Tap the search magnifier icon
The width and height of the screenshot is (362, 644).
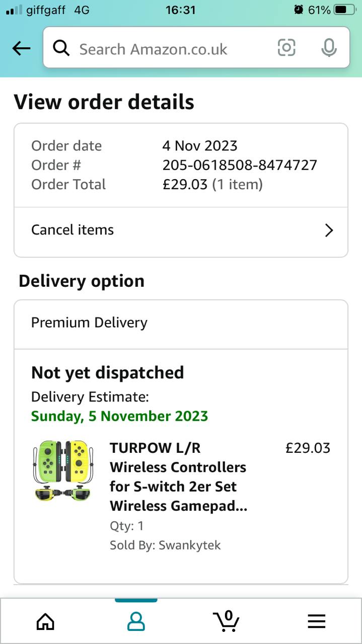point(61,48)
